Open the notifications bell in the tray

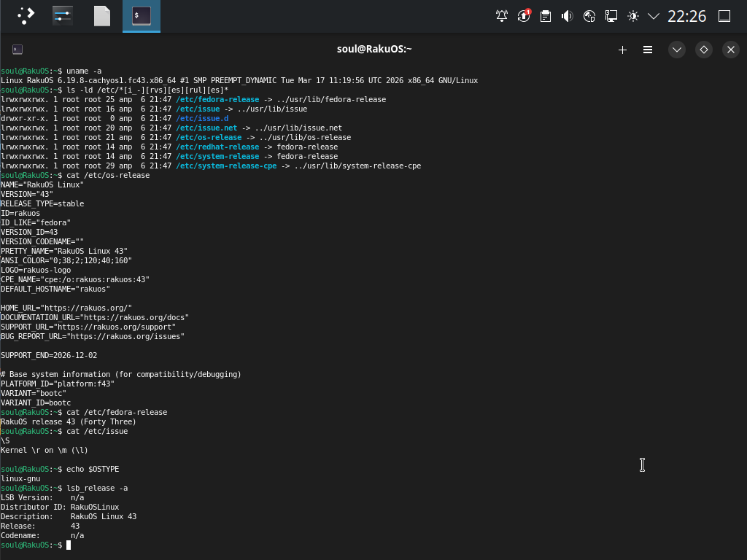coord(502,16)
